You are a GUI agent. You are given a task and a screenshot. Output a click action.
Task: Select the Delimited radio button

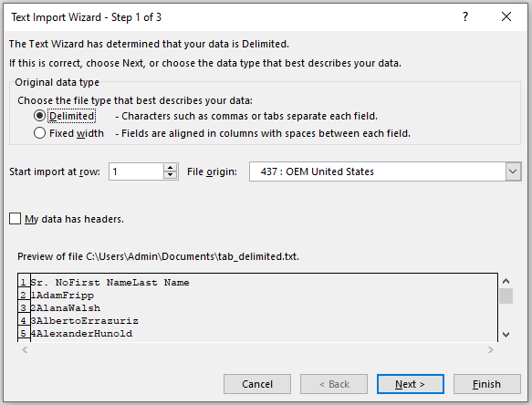click(39, 116)
